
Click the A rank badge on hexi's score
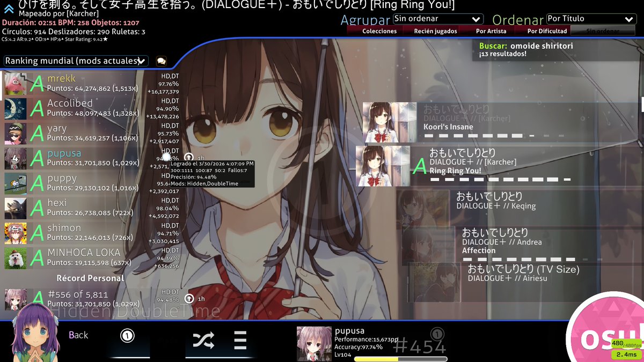click(37, 209)
